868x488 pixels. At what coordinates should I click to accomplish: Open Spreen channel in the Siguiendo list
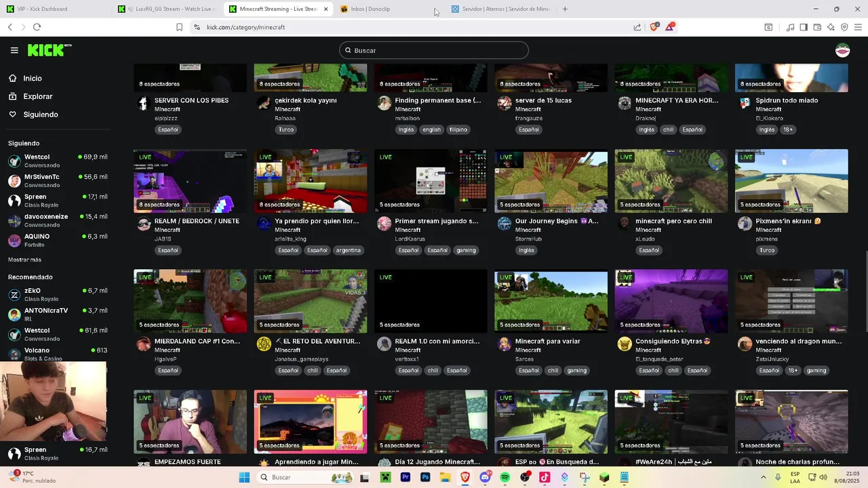(x=58, y=200)
